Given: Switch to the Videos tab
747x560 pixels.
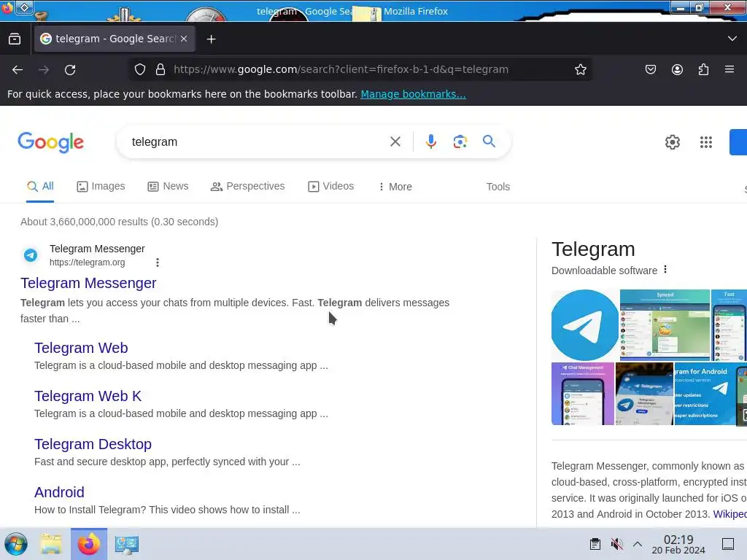Looking at the screenshot, I should 331,187.
